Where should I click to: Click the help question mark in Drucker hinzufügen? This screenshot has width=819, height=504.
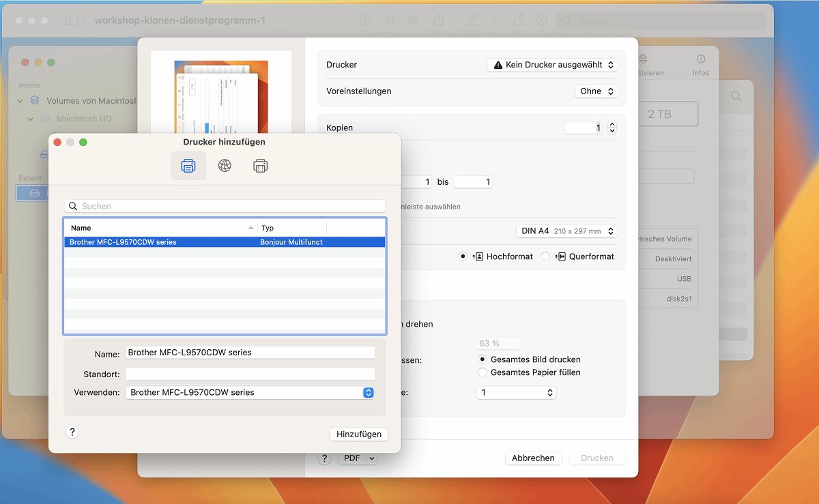click(72, 432)
